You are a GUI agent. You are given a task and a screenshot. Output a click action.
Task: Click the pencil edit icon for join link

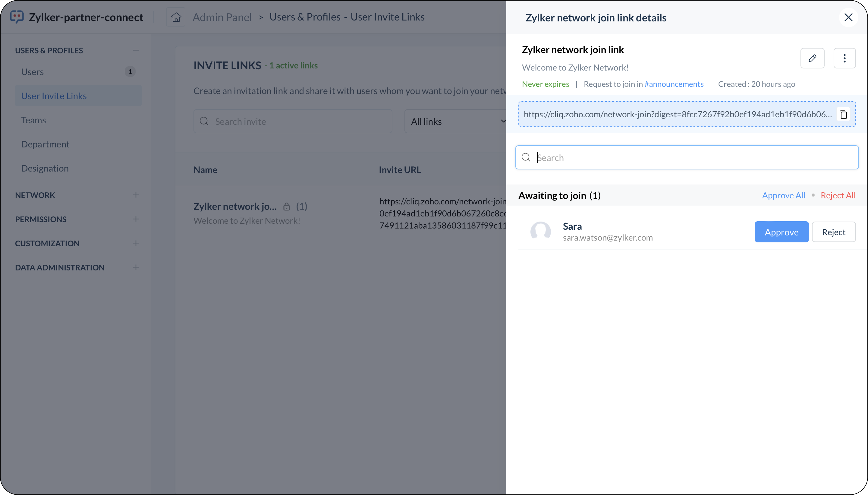coord(812,58)
